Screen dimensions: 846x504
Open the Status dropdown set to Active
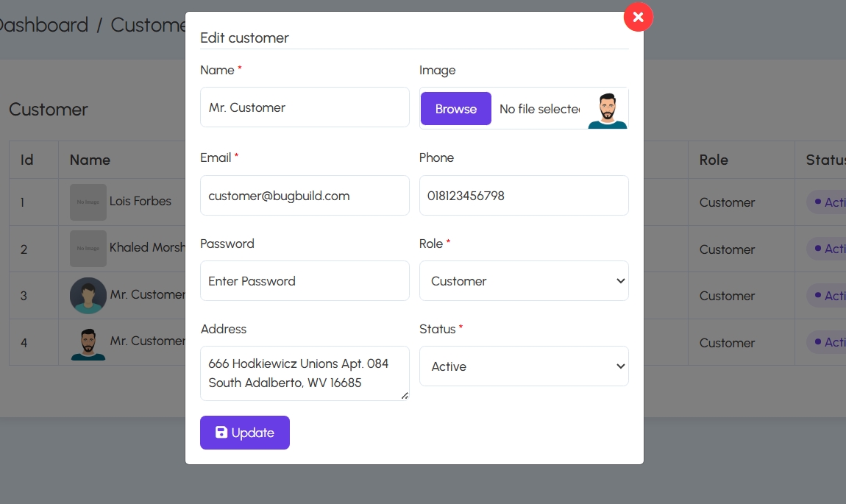(524, 366)
